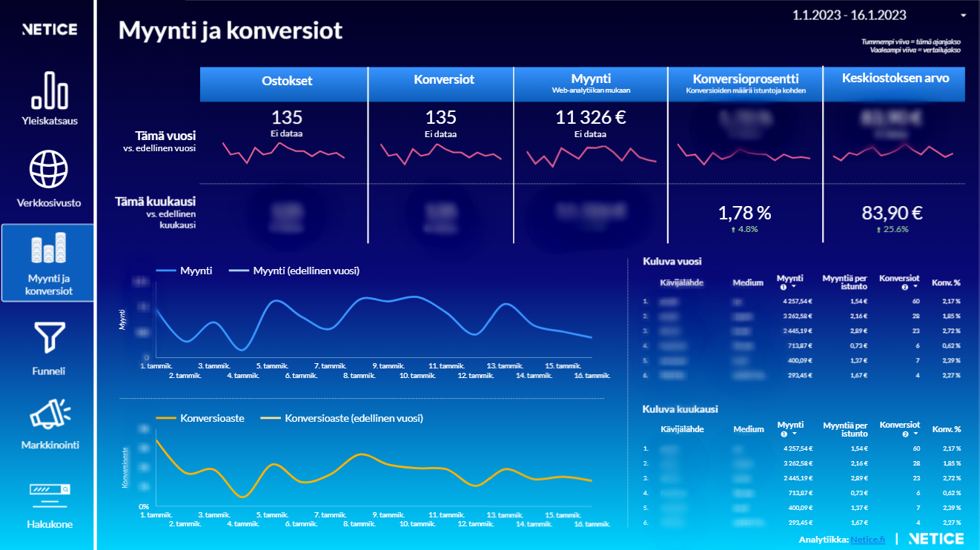Click the Myynti ja konversiot page title
The height and width of the screenshot is (550, 980).
coord(231,30)
